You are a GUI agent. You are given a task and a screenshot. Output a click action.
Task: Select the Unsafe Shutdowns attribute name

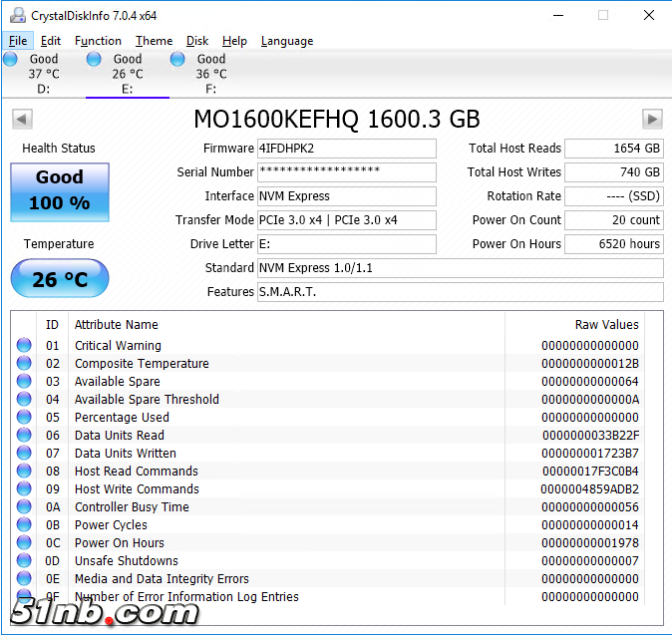tap(126, 561)
